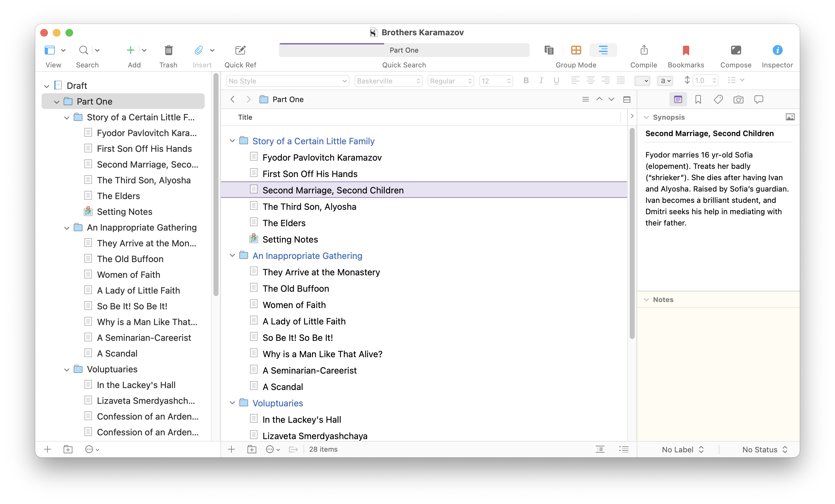
Task: Open the Metadata inspector tab (tag icon)
Action: (x=718, y=100)
